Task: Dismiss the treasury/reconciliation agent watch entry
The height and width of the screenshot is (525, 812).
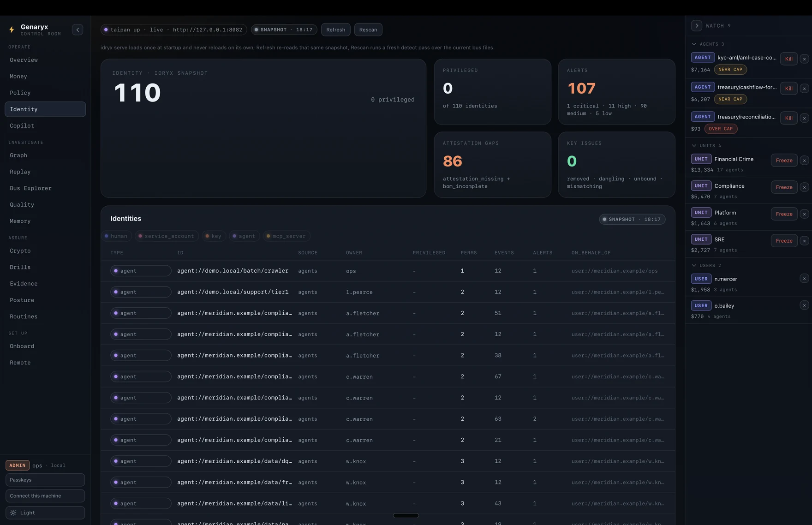Action: [x=804, y=118]
